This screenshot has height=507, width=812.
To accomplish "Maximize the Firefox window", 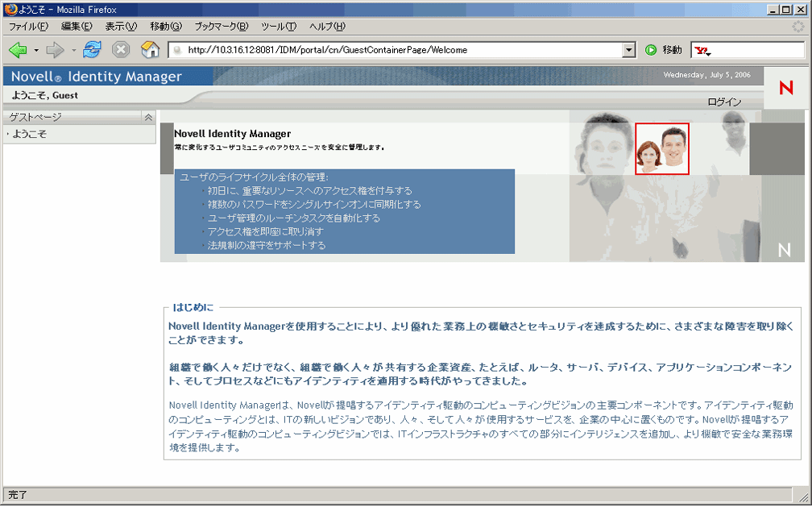I will 785,10.
